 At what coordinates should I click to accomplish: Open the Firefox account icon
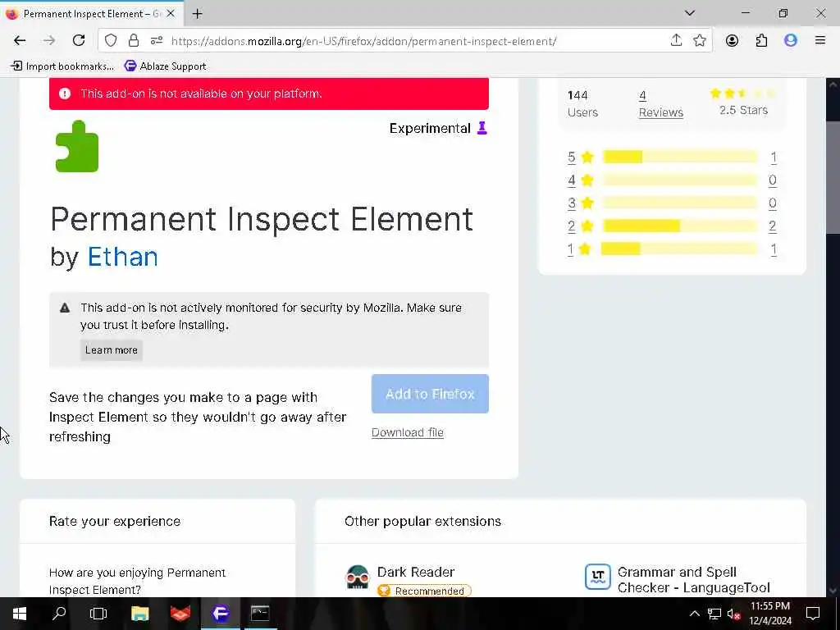pos(732,41)
